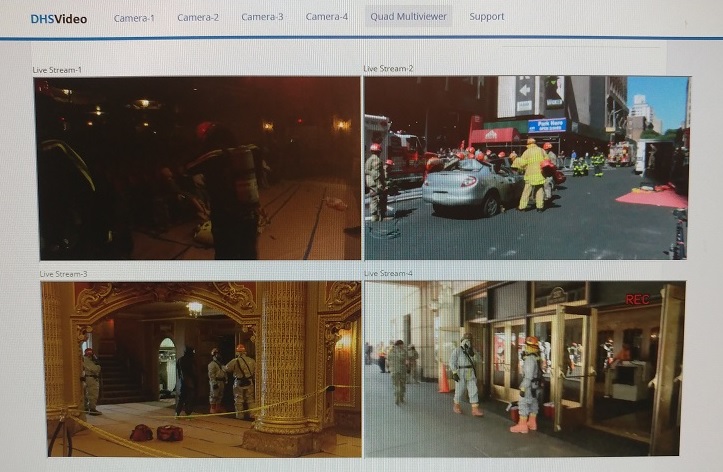
Task: Click the silver car in Live Stream-2
Action: (x=468, y=185)
